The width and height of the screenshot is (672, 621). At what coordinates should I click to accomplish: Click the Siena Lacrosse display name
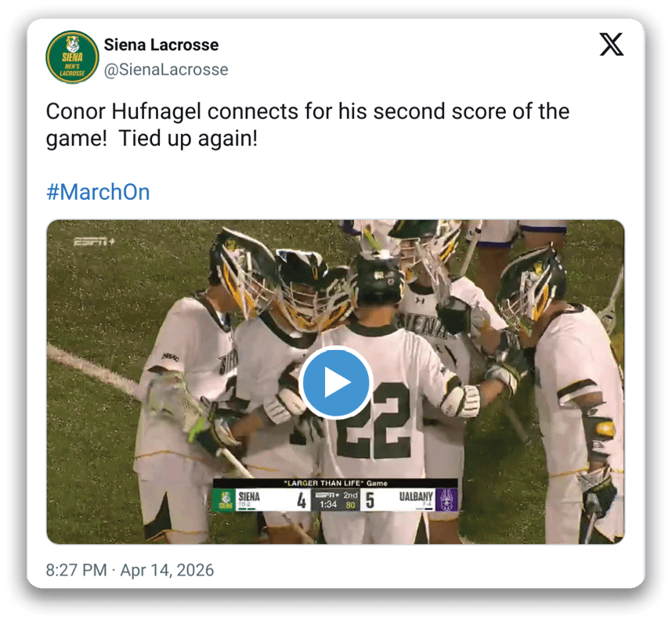point(161,45)
